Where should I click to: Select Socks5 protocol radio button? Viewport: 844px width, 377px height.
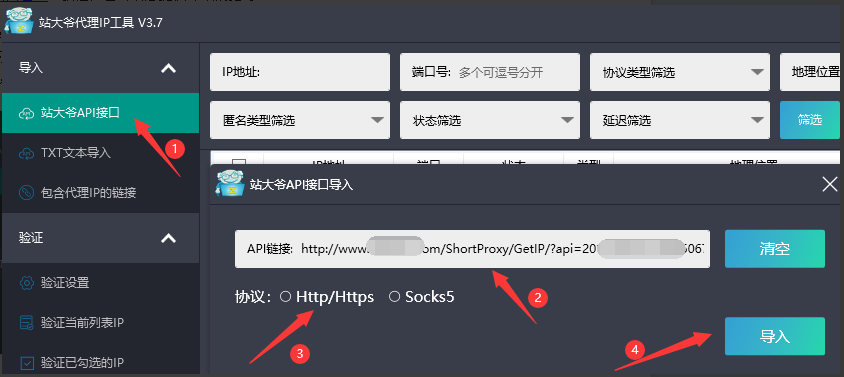[x=395, y=297]
